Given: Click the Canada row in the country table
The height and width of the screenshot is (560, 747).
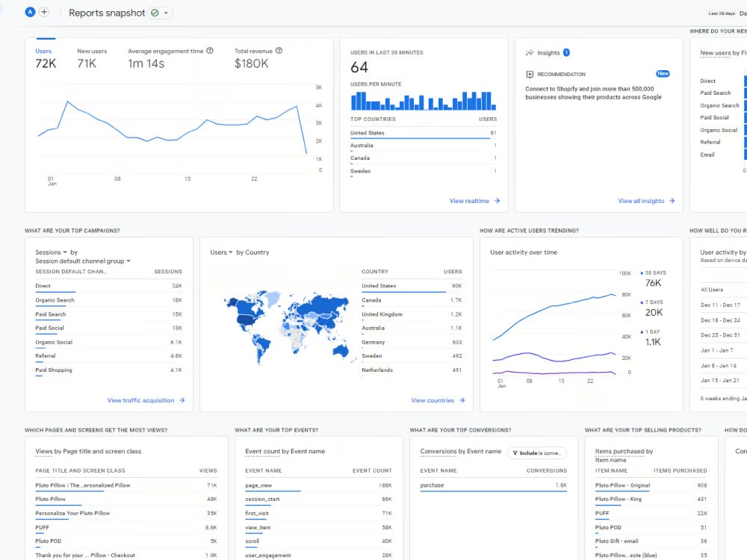Looking at the screenshot, I should (x=412, y=300).
